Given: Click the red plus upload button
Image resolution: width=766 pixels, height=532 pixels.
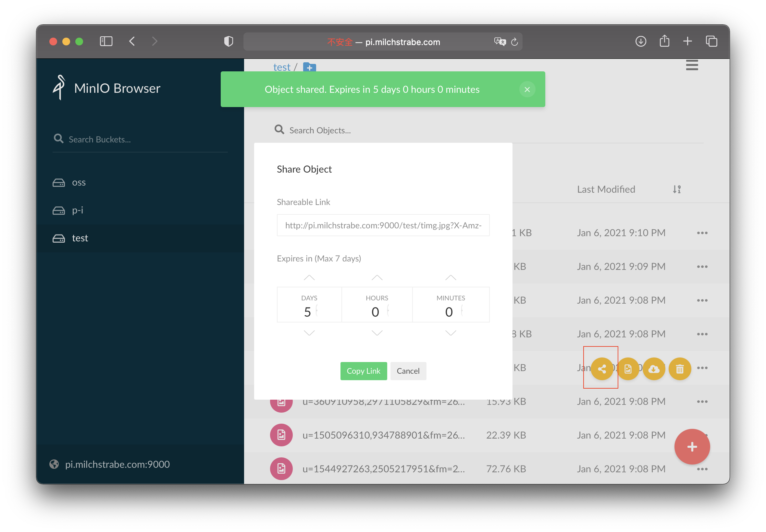Looking at the screenshot, I should coord(692,447).
